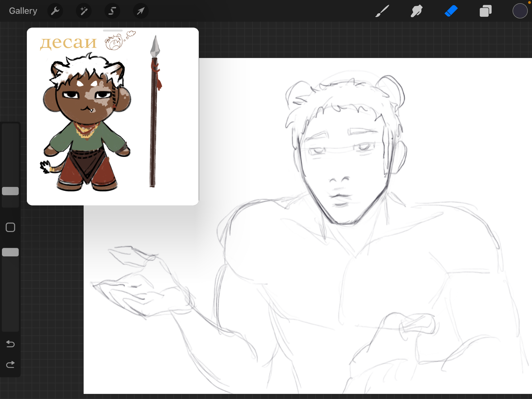Open the Actions wrench menu
The height and width of the screenshot is (399, 532).
click(x=55, y=11)
